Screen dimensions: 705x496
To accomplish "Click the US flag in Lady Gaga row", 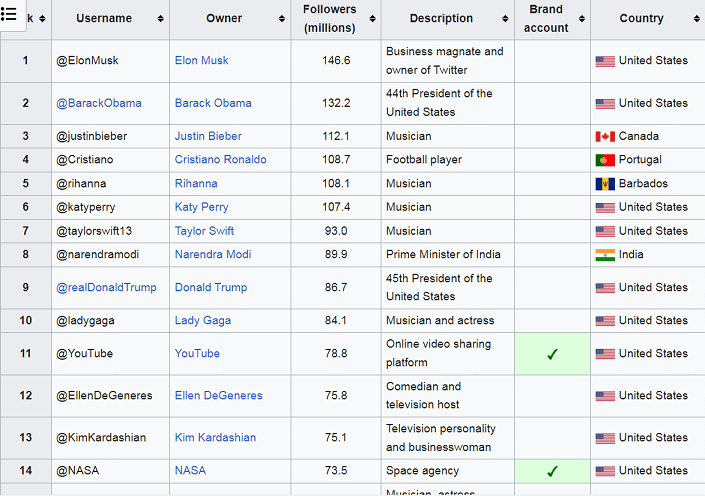I will pyautogui.click(x=605, y=321).
